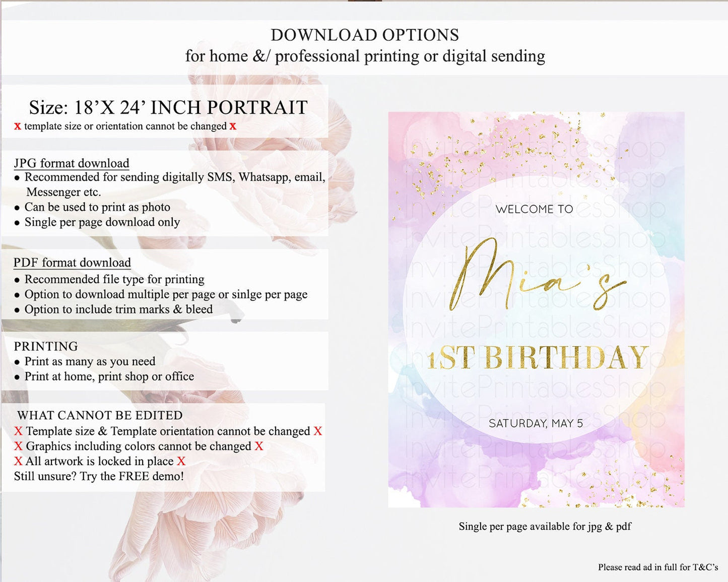Click 'SATURDAY, MAY 5' on the sign
This screenshot has width=728, height=582.
(536, 423)
